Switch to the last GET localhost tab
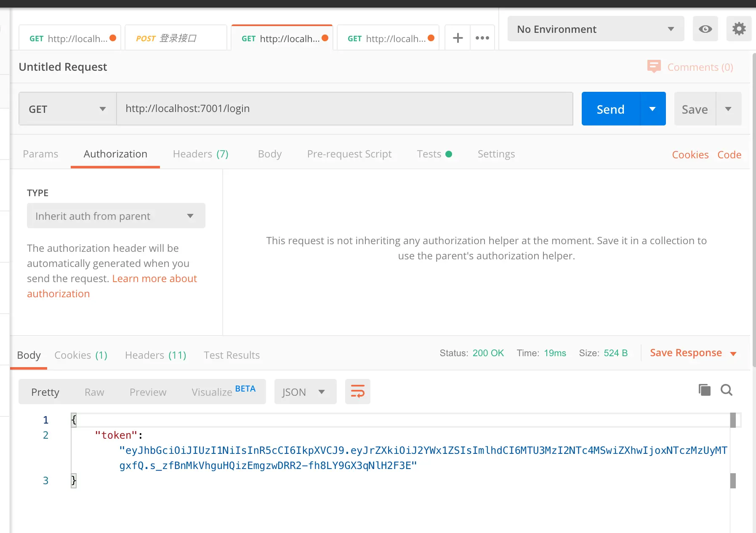The image size is (756, 533). [388, 38]
